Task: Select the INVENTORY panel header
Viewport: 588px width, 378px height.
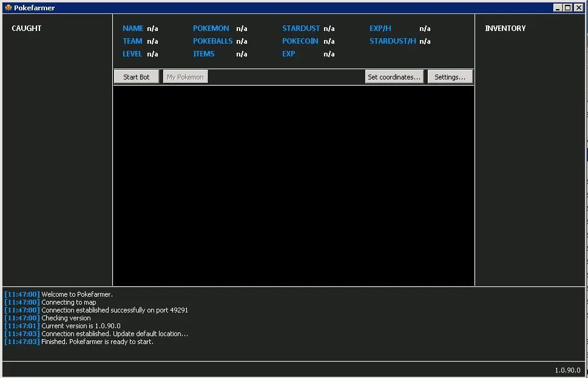Action: (x=505, y=29)
